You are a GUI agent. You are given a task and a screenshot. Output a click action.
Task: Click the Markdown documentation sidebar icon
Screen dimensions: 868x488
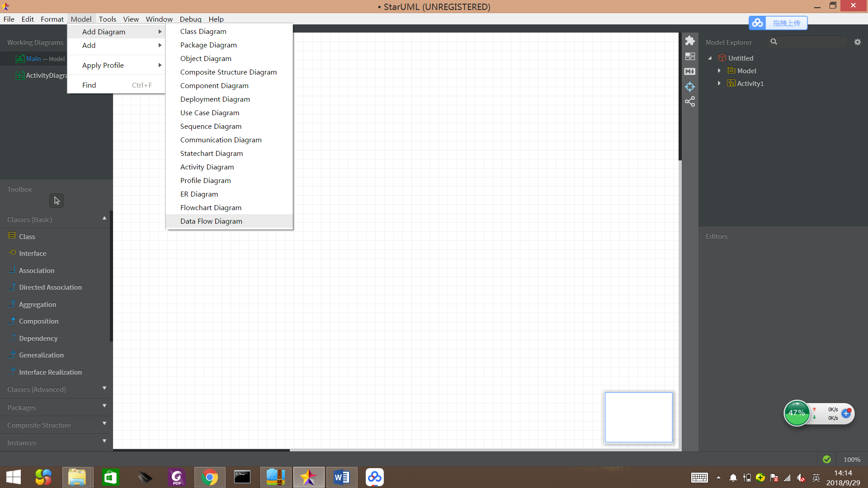point(689,71)
